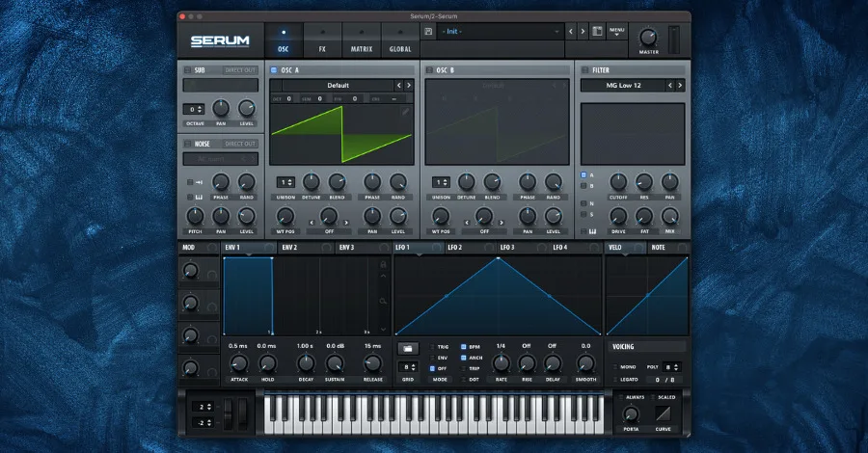Screen dimensions: 868x453
Task: Click the pitch bend up range field
Action: pos(203,407)
